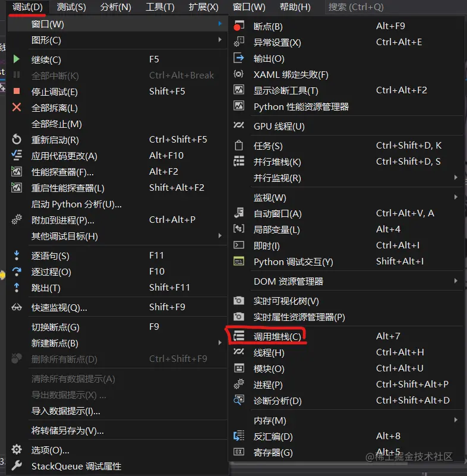467x476 pixels.
Task: Click the Apply Code Changes (应用代码更改) icon
Action: pos(17,155)
